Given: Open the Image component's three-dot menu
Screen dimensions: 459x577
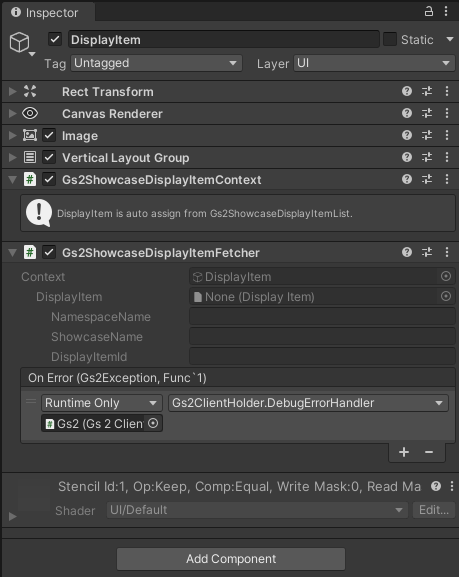Looking at the screenshot, I should (x=447, y=135).
